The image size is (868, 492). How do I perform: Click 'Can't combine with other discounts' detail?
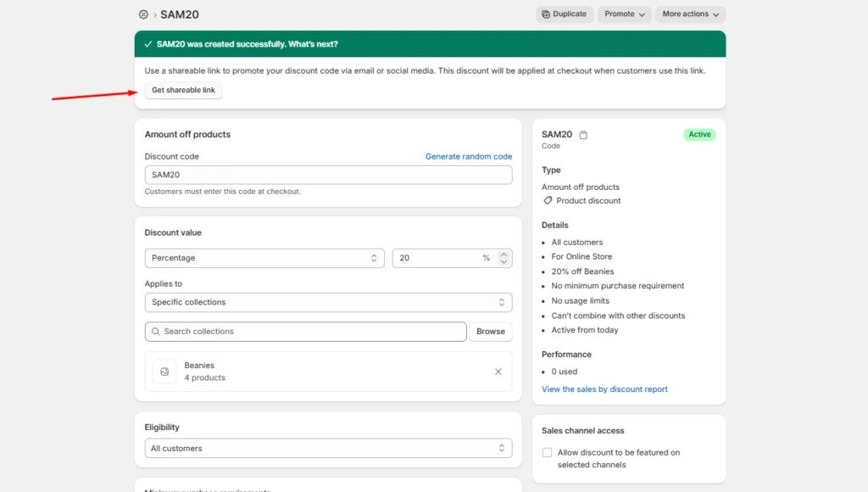pyautogui.click(x=618, y=316)
